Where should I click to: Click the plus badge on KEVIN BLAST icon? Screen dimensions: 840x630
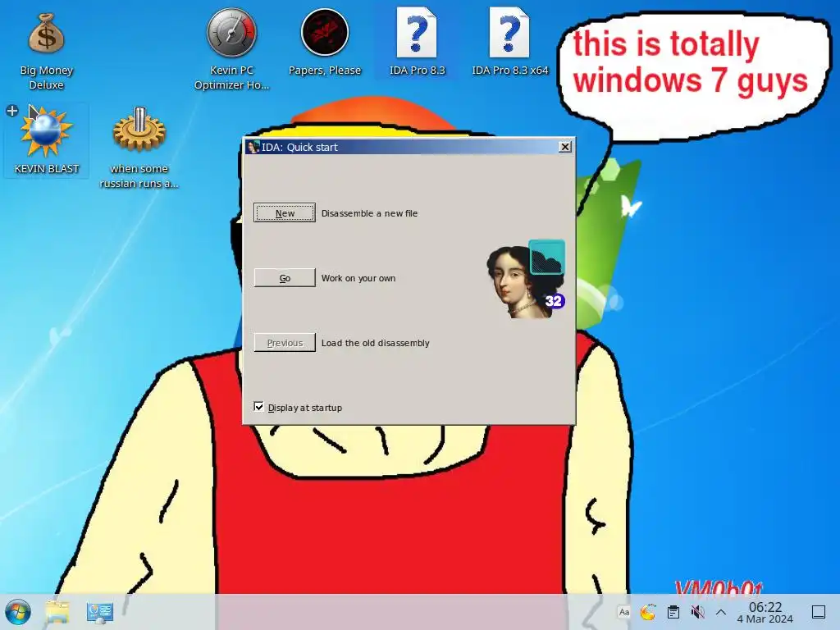coord(11,111)
